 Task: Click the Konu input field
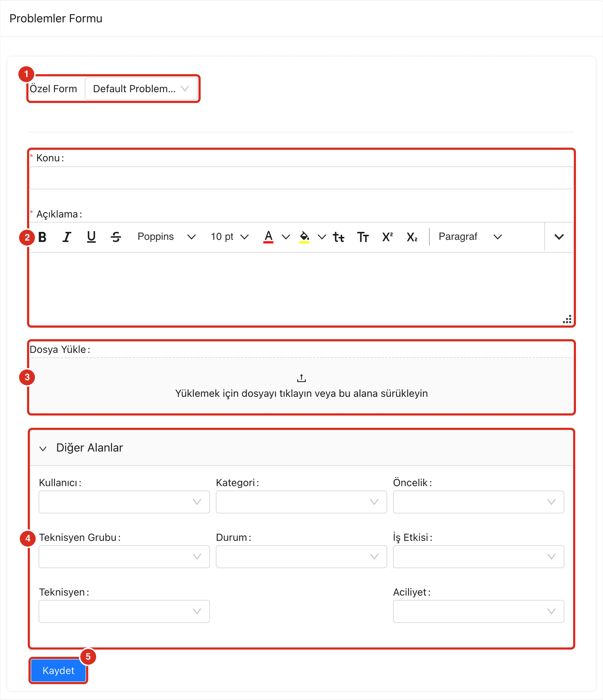click(x=301, y=178)
